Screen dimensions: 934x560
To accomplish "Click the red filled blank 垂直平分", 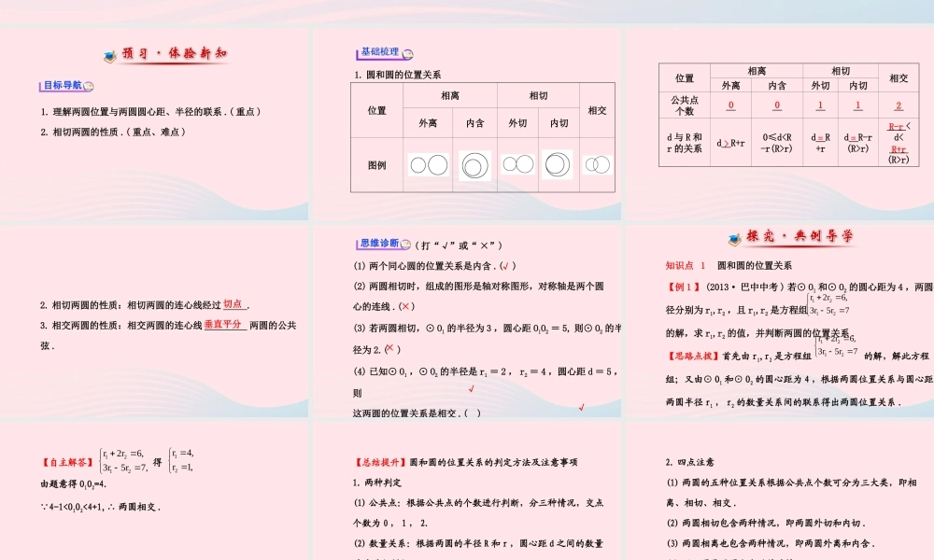I will (223, 325).
